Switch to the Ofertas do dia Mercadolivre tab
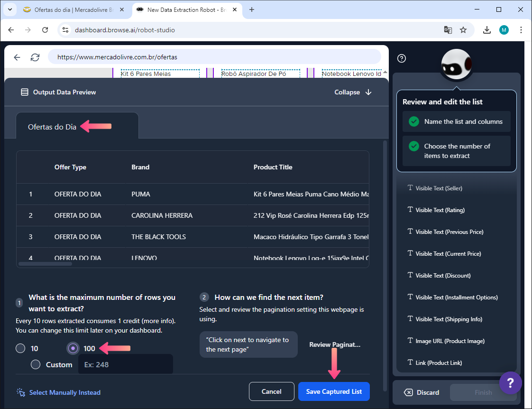 click(x=73, y=10)
